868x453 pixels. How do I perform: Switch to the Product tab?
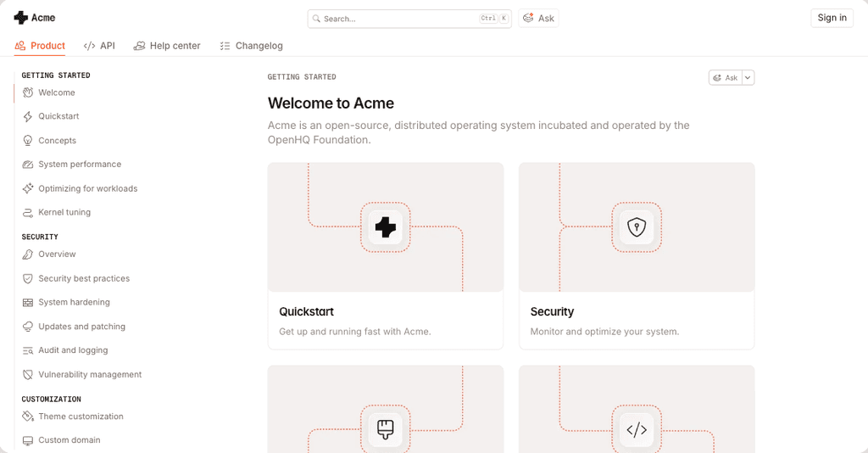[40, 46]
